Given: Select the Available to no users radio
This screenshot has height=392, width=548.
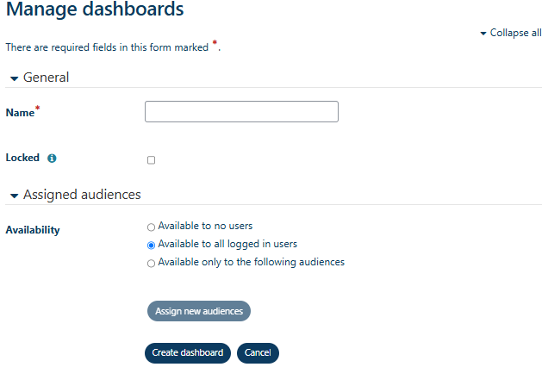Looking at the screenshot, I should 152,227.
